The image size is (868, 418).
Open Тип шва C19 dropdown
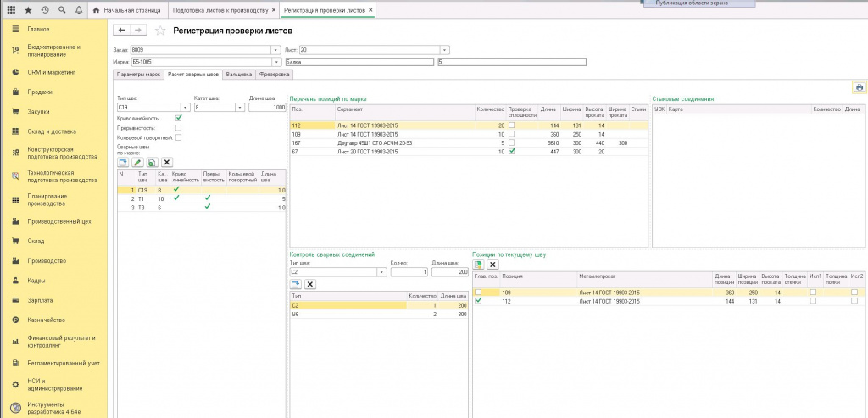click(185, 108)
